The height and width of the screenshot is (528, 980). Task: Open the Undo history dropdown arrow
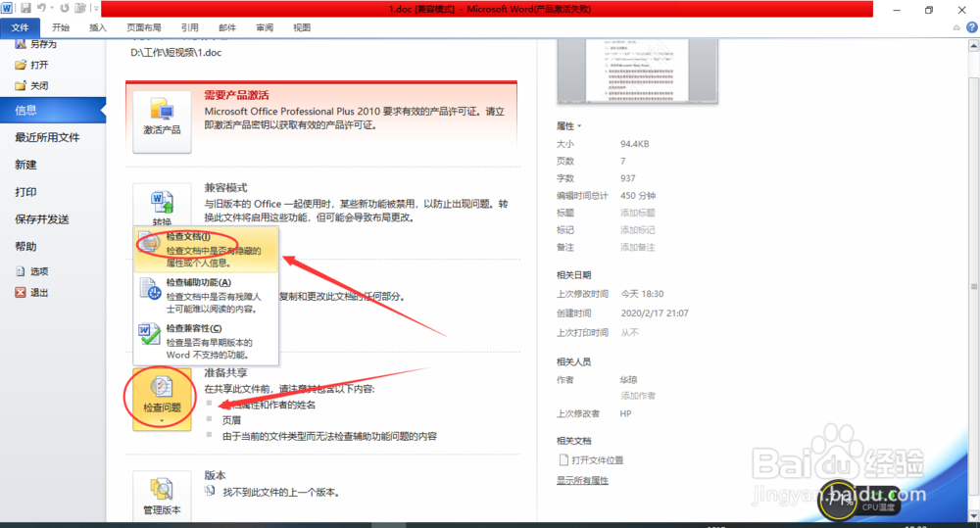click(x=52, y=8)
